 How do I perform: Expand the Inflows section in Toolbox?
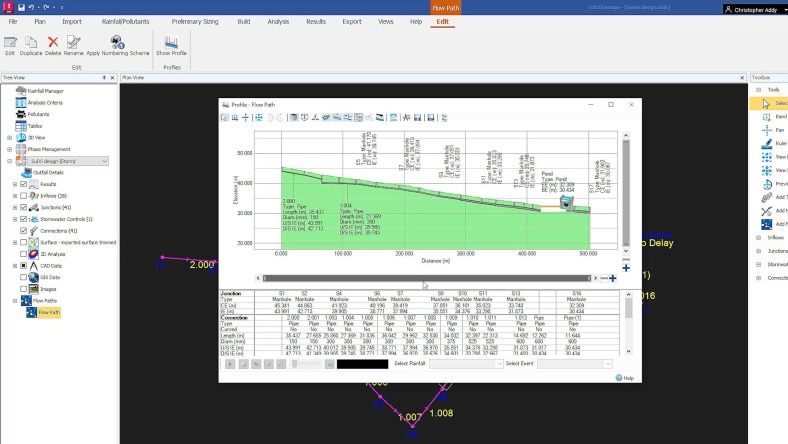click(x=758, y=237)
